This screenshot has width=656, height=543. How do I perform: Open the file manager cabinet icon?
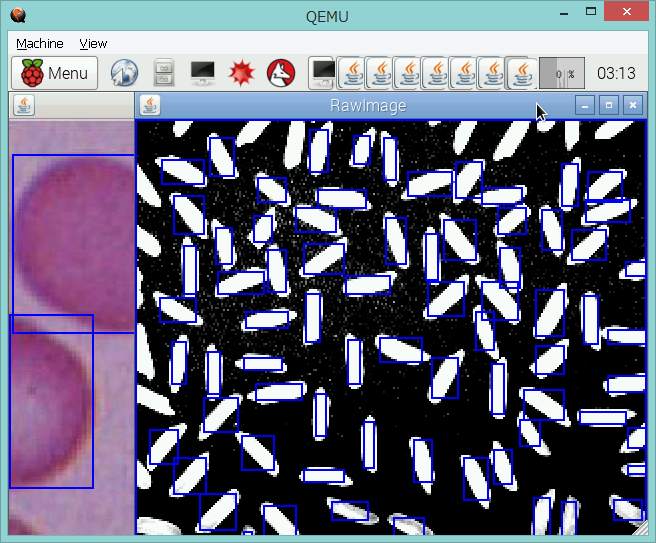165,73
